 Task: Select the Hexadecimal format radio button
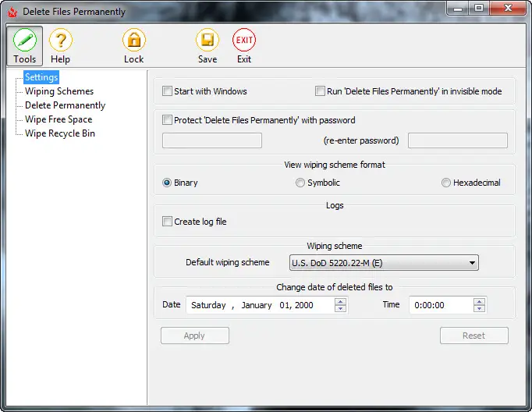pyautogui.click(x=446, y=183)
